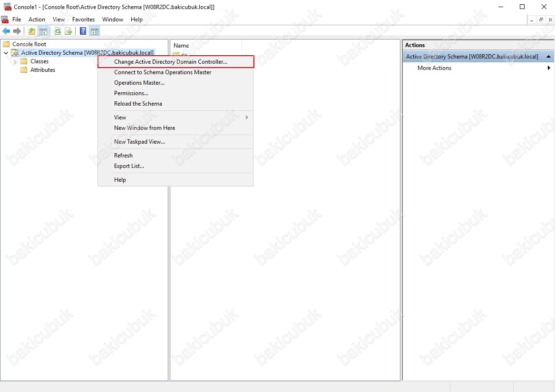Open the Help menu in menu bar
555x392 pixels.
[136, 20]
